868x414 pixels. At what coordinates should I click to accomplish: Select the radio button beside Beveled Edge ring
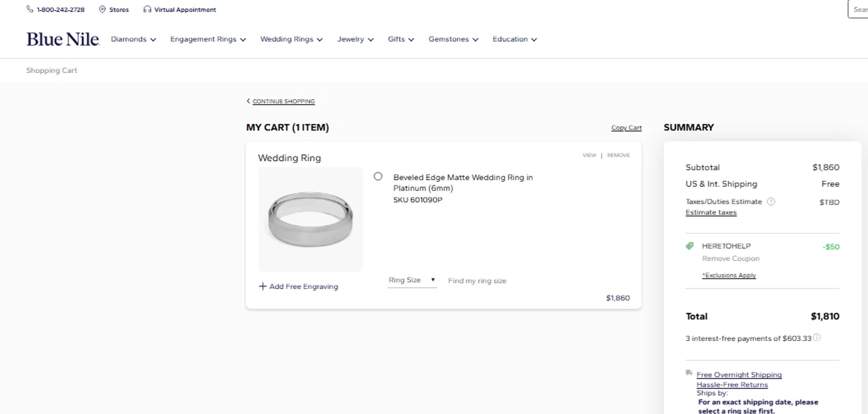pyautogui.click(x=378, y=176)
